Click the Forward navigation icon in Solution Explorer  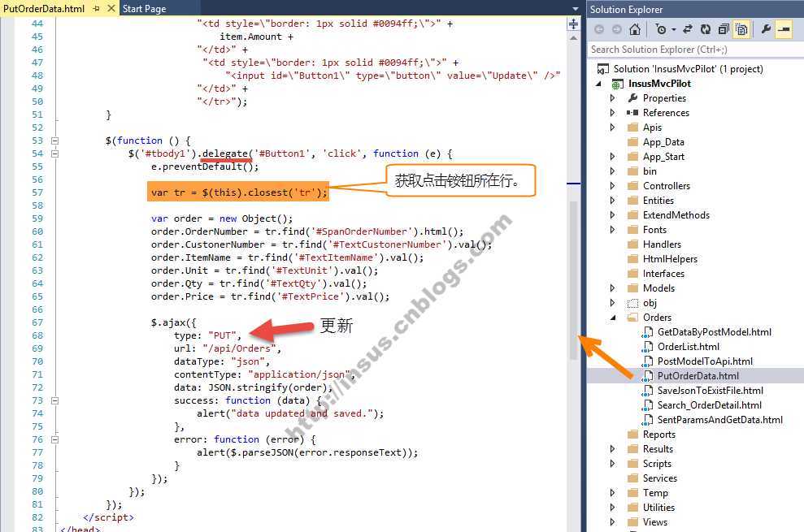point(617,30)
